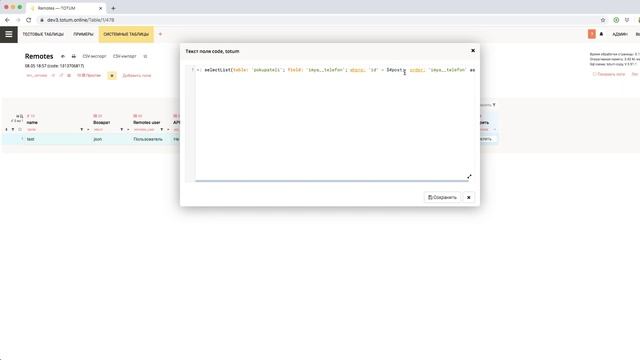Click the Пользователь cell in the table row
640x360 pixels.
click(x=148, y=139)
